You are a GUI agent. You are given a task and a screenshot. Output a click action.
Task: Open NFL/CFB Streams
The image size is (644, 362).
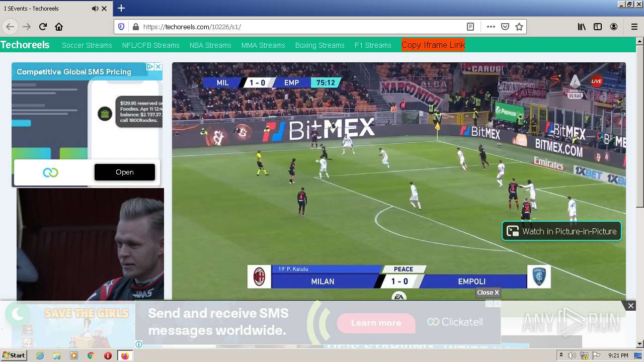tap(151, 45)
